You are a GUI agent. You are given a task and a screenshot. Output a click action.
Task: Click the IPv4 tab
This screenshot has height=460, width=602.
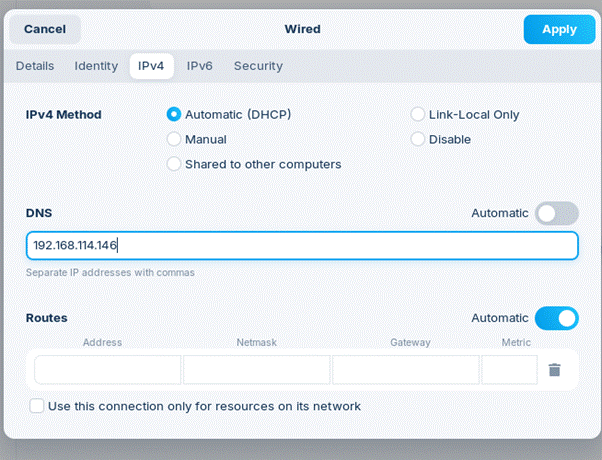point(151,66)
